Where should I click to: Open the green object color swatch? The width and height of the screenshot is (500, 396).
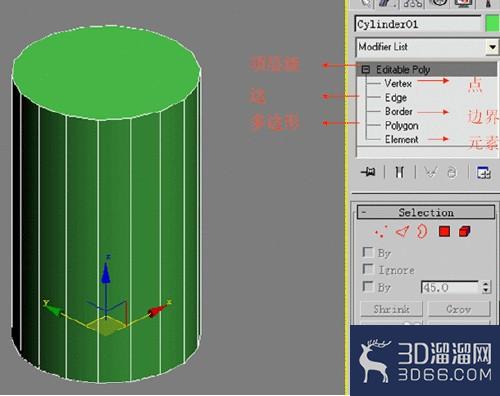click(492, 24)
